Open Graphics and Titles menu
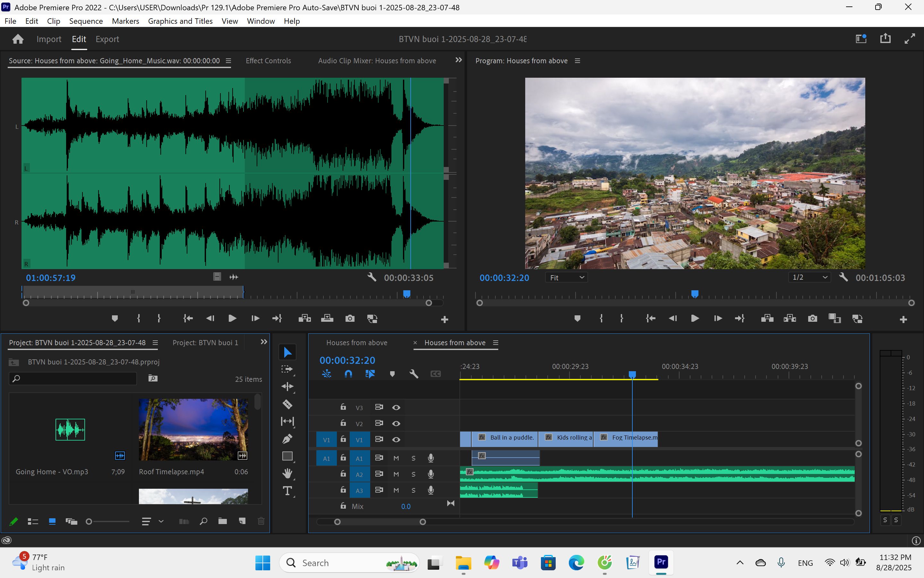 [180, 21]
